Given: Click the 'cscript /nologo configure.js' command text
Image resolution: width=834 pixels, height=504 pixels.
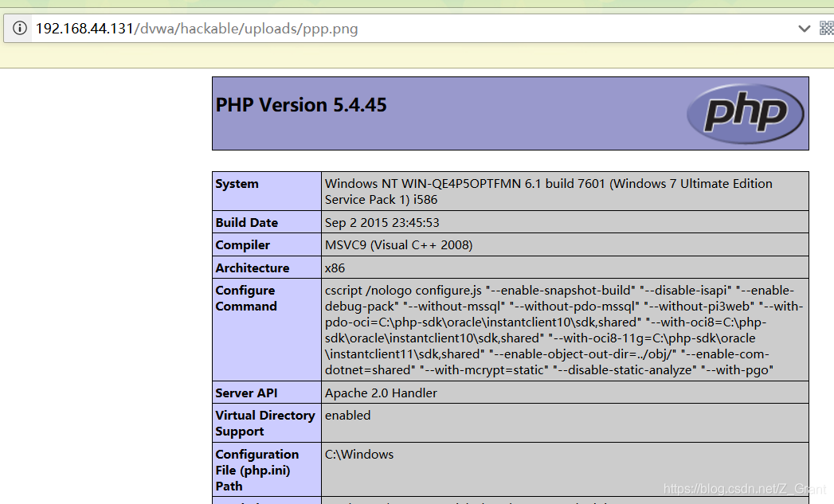Looking at the screenshot, I should [564, 330].
